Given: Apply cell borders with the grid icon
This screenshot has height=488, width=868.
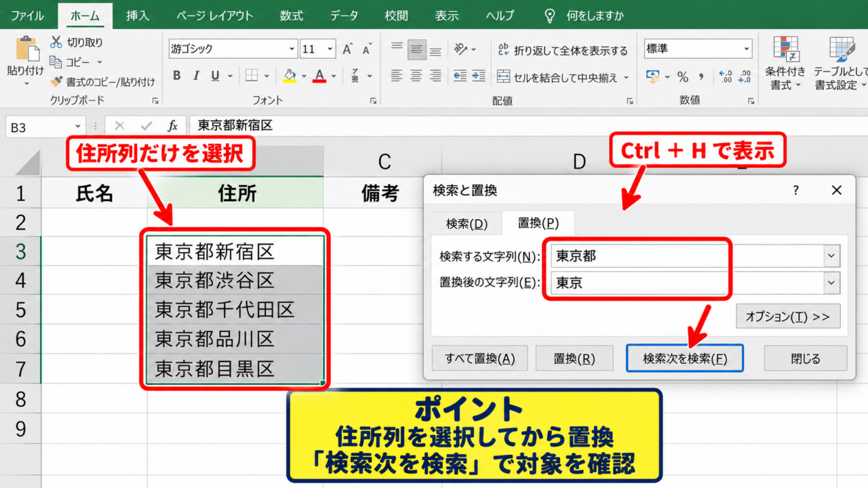Looking at the screenshot, I should pos(251,76).
